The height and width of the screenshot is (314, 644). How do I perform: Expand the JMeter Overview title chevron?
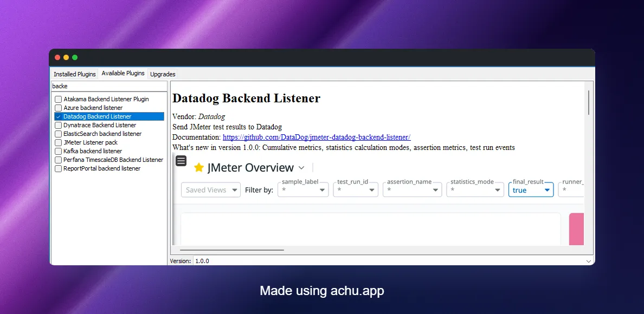pos(301,168)
